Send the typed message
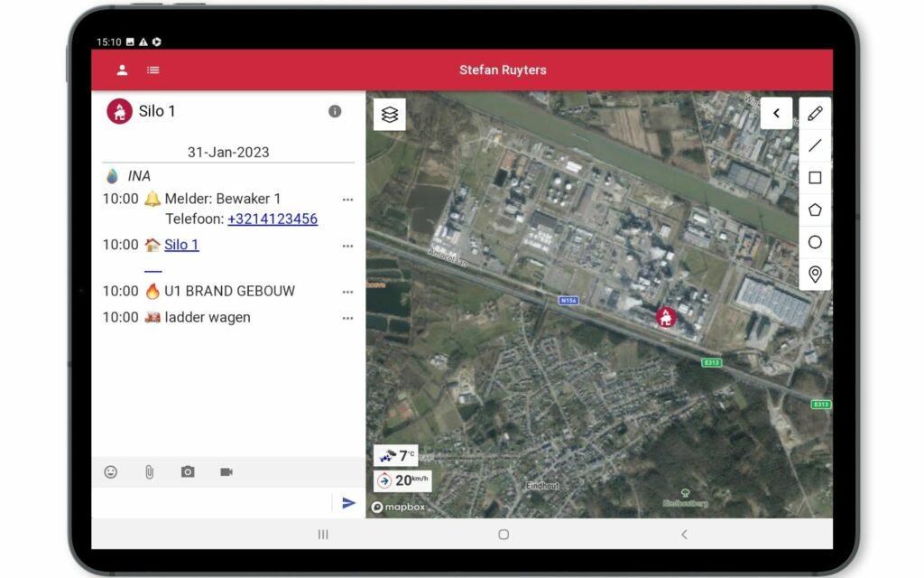924x578 pixels. [x=348, y=503]
